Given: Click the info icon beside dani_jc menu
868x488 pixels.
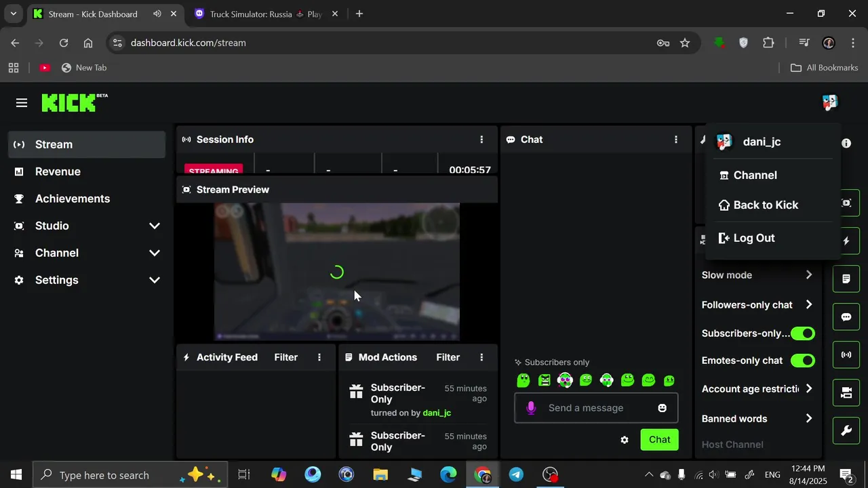Looking at the screenshot, I should click(846, 143).
